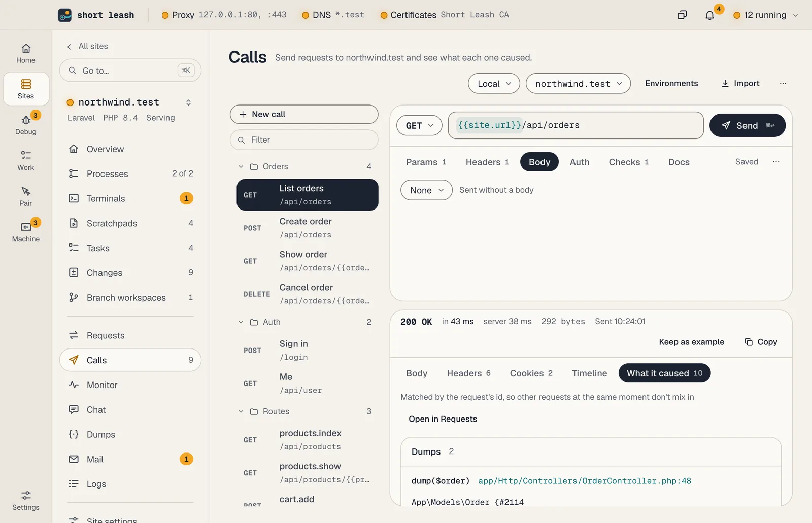812x523 pixels.
Task: Open Terminals in site sidebar
Action: (x=130, y=198)
